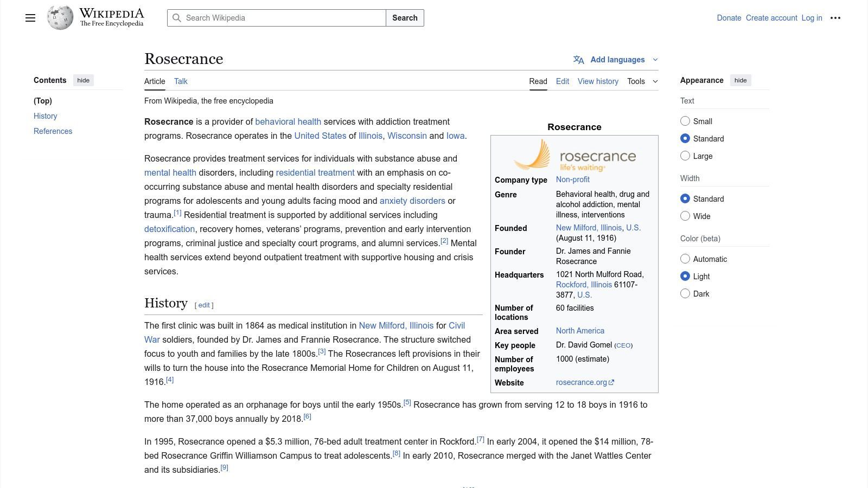This screenshot has width=868, height=488.
Task: Click the Log in link
Action: [x=812, y=18]
